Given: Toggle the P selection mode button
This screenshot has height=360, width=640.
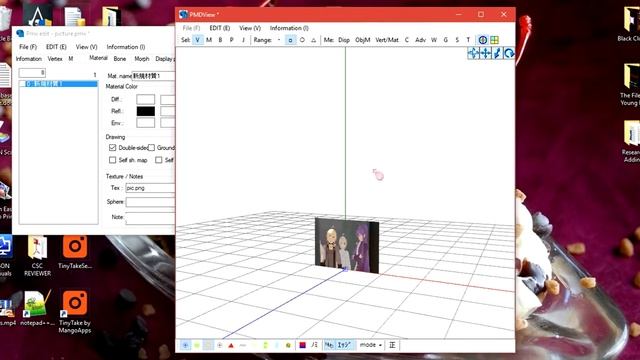Looking at the screenshot, I should click(x=231, y=40).
